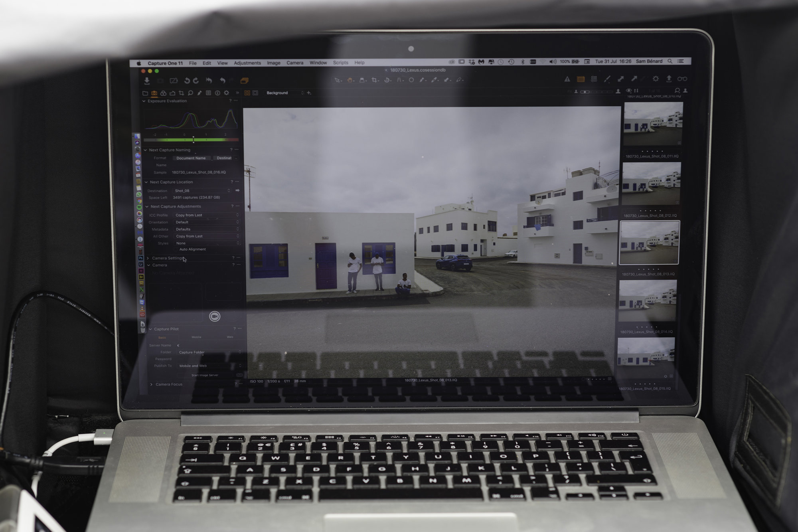
Task: Toggle the browser eye view options icon
Action: 629,91
